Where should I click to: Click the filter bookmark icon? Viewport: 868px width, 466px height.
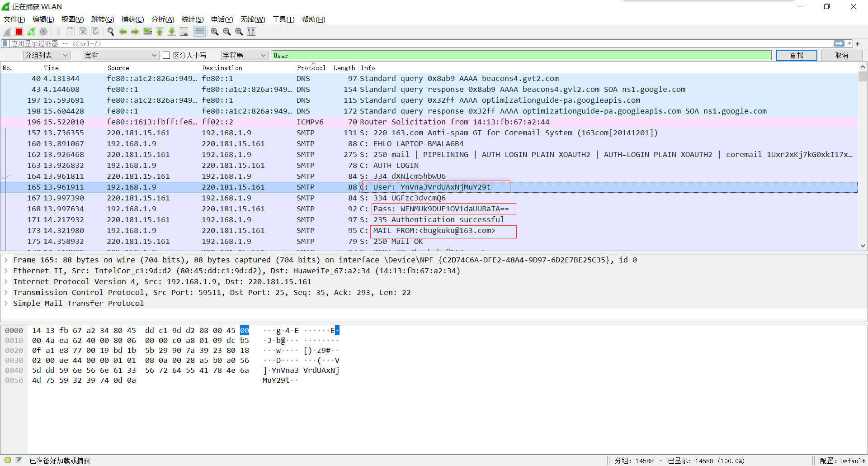click(5, 43)
